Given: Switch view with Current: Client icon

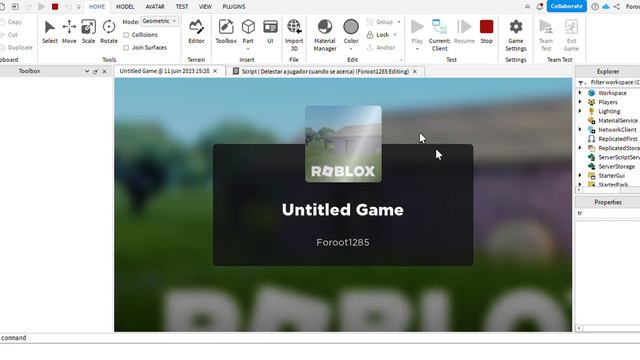Looking at the screenshot, I should (440, 27).
